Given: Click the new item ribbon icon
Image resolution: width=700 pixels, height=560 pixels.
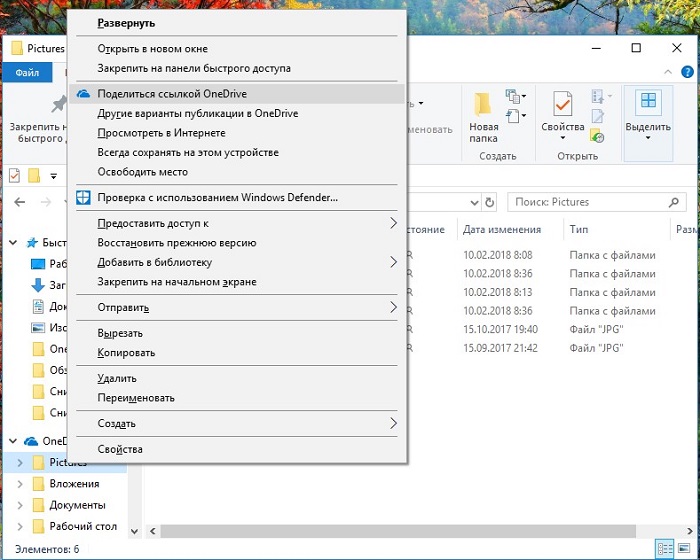Looking at the screenshot, I should tap(516, 96).
